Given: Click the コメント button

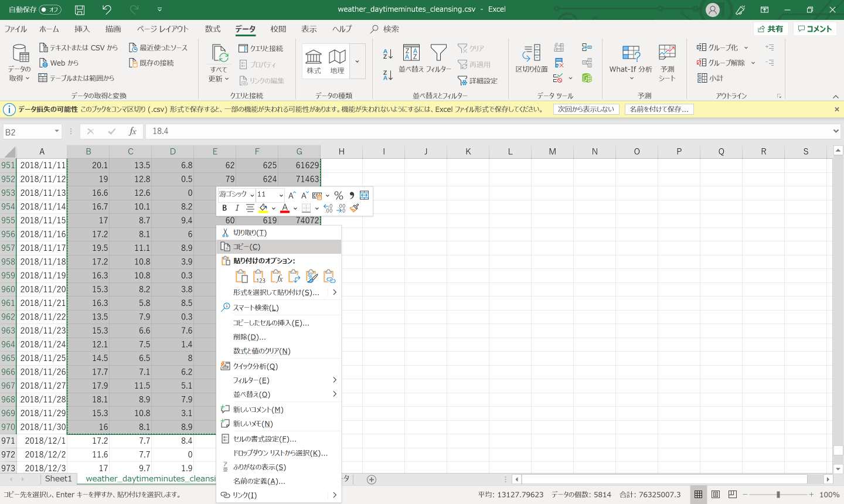Looking at the screenshot, I should point(815,29).
